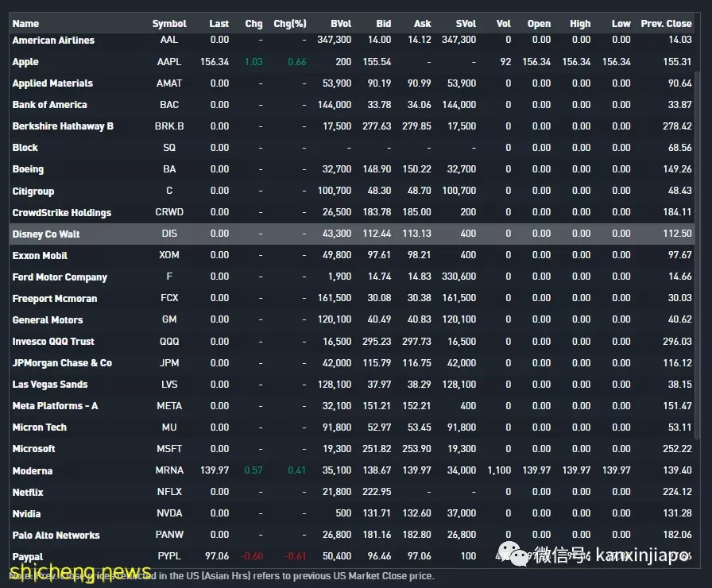
Task: Click the Open column header
Action: (x=539, y=24)
